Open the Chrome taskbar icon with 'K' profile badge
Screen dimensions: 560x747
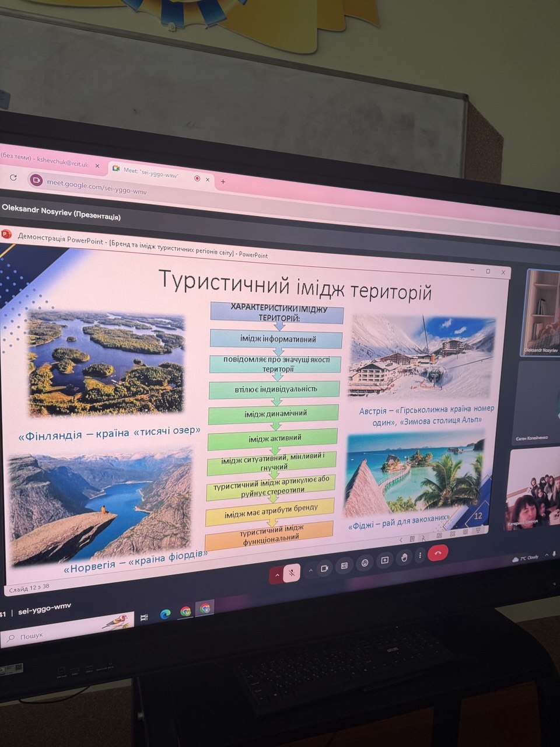point(205,609)
